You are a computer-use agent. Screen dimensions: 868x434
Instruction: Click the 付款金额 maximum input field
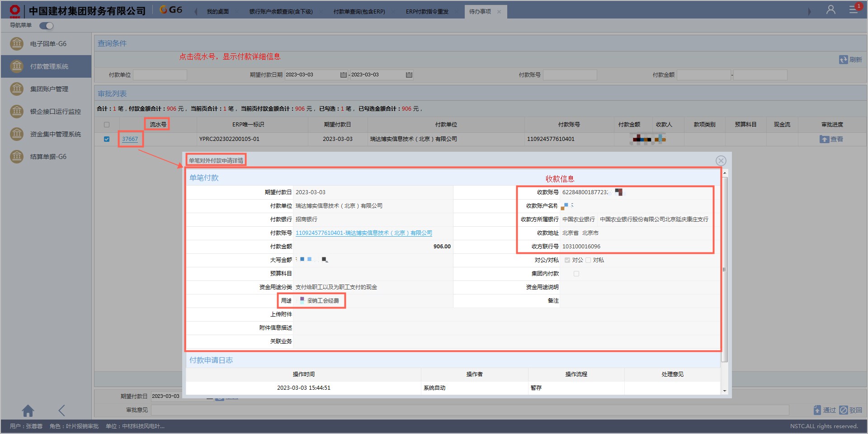point(760,75)
